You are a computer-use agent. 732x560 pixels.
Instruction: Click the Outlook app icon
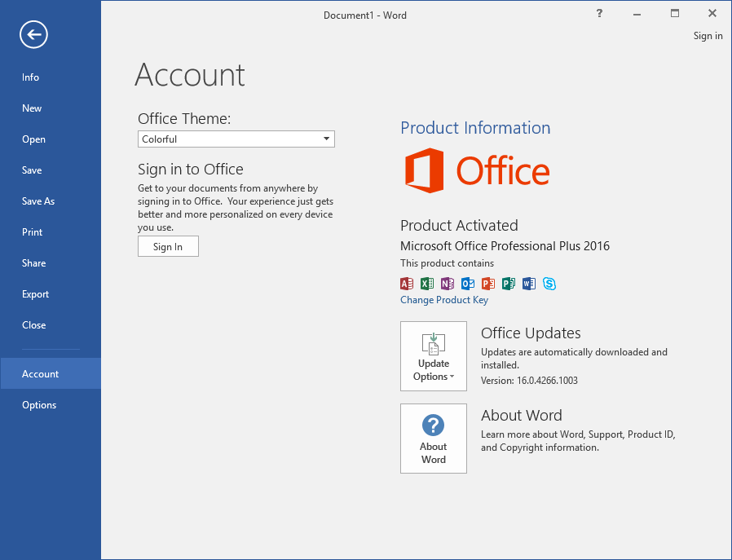468,284
